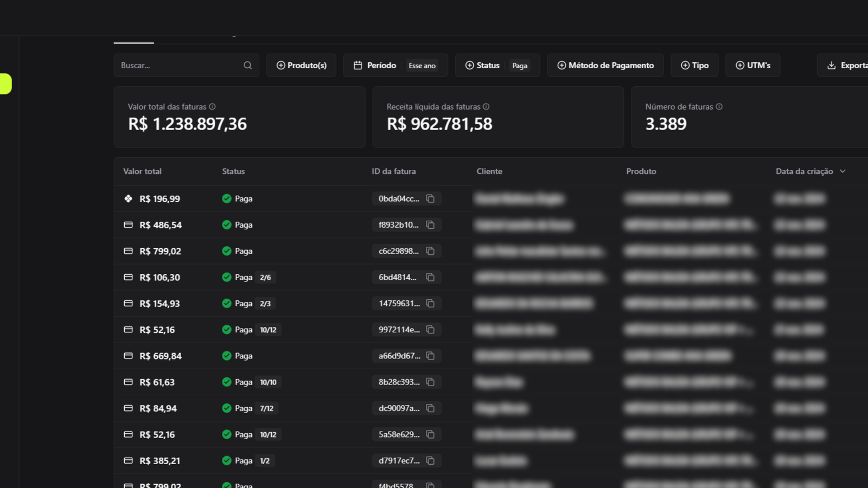Click the 2/6 installment badge
868x488 pixels.
[265, 278]
